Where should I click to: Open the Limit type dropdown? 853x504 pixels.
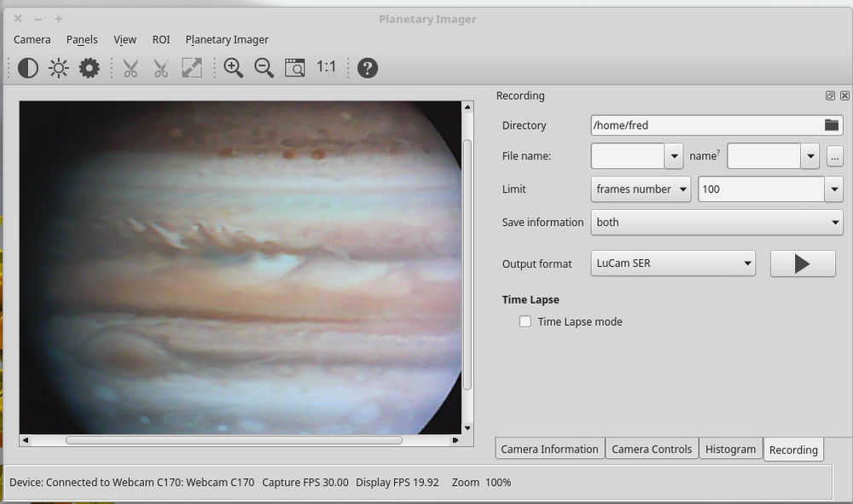coord(641,188)
